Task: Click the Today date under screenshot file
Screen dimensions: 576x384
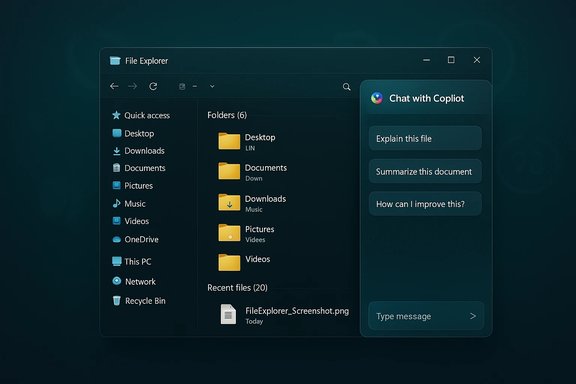Action: (254, 322)
